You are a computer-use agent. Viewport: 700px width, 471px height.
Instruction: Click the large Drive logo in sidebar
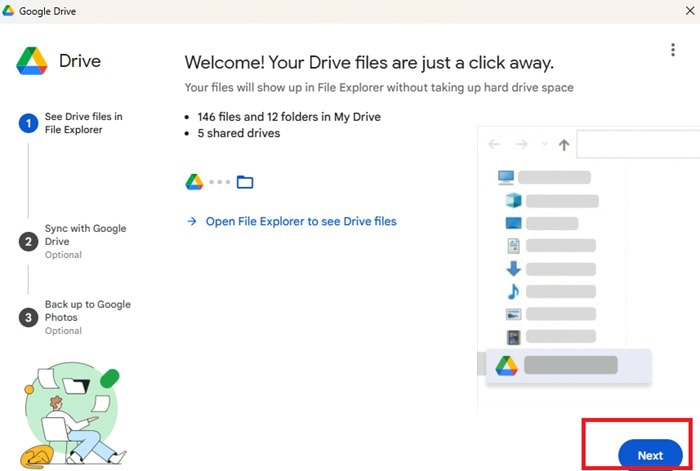pos(32,62)
